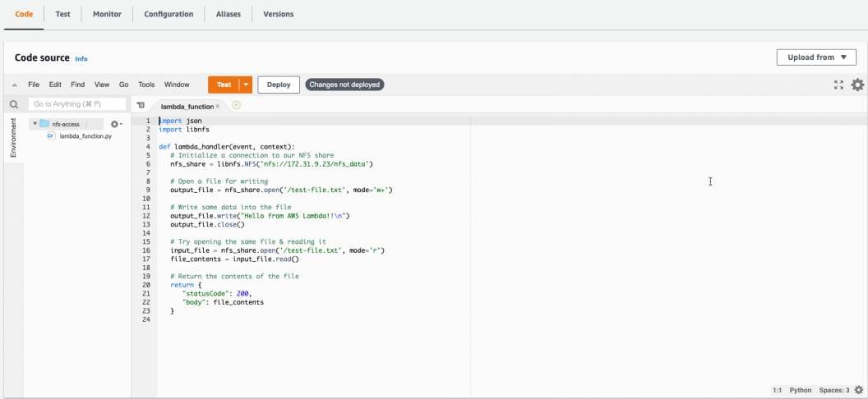Click the Deploy button

279,85
